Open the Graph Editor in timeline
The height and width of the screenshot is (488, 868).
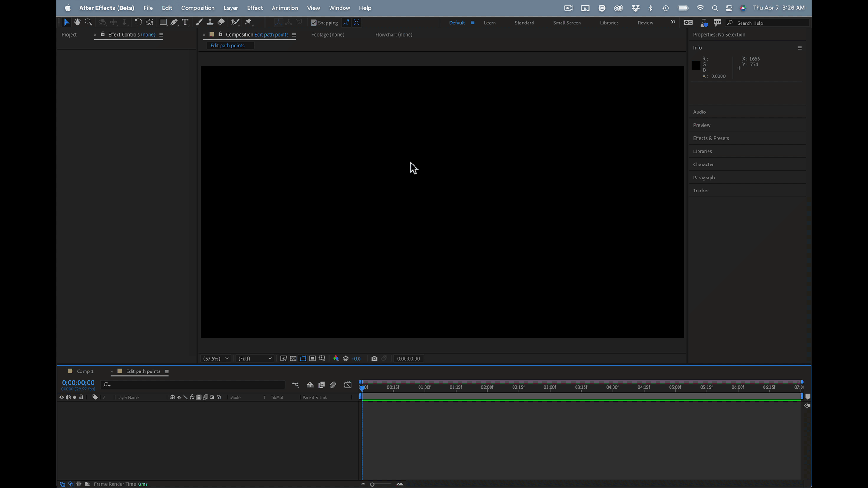[x=348, y=385]
